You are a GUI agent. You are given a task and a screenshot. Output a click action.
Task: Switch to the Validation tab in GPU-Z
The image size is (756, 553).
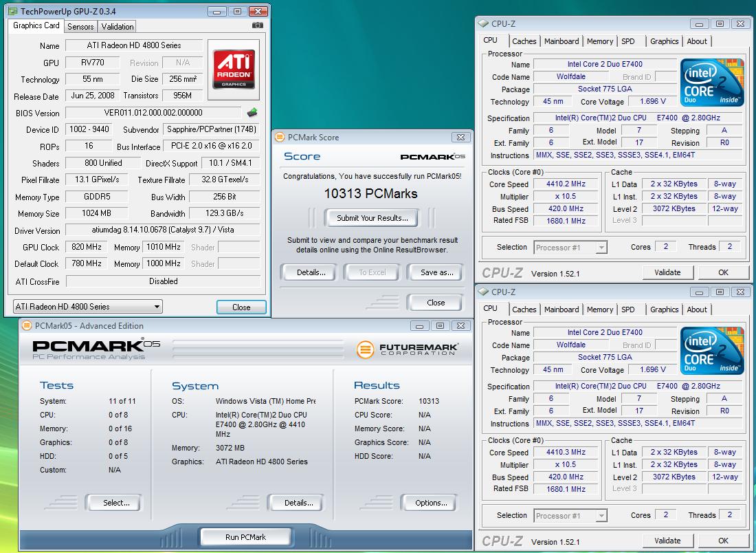coord(117,27)
